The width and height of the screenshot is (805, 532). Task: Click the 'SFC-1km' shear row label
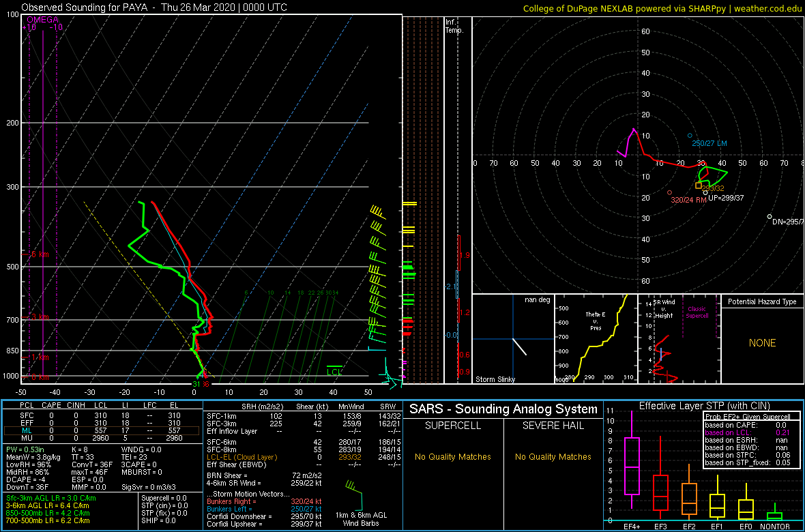pos(221,415)
